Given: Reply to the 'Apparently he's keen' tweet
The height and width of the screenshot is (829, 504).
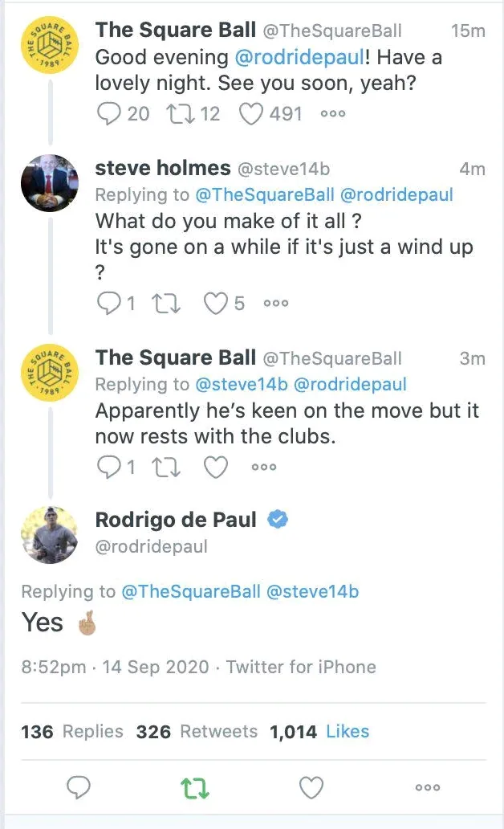Looking at the screenshot, I should click(x=108, y=467).
